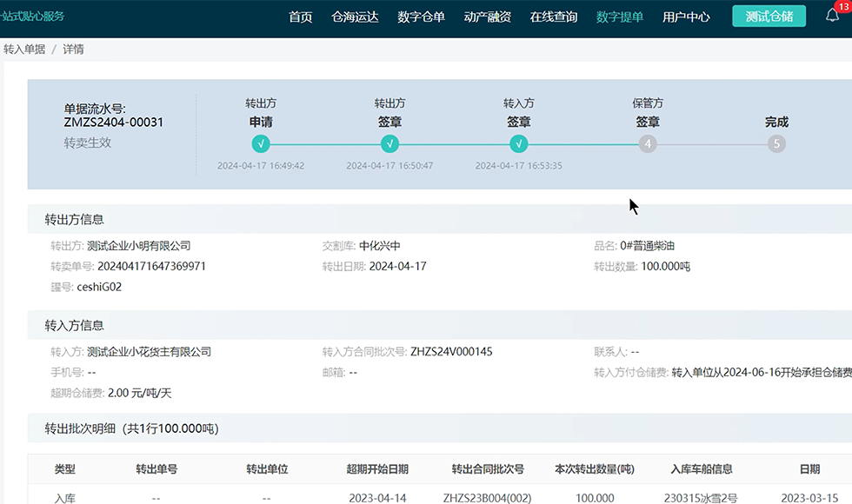The width and height of the screenshot is (852, 504).
Task: Click the 转出方签章 completed checkmark circle
Action: point(390,144)
